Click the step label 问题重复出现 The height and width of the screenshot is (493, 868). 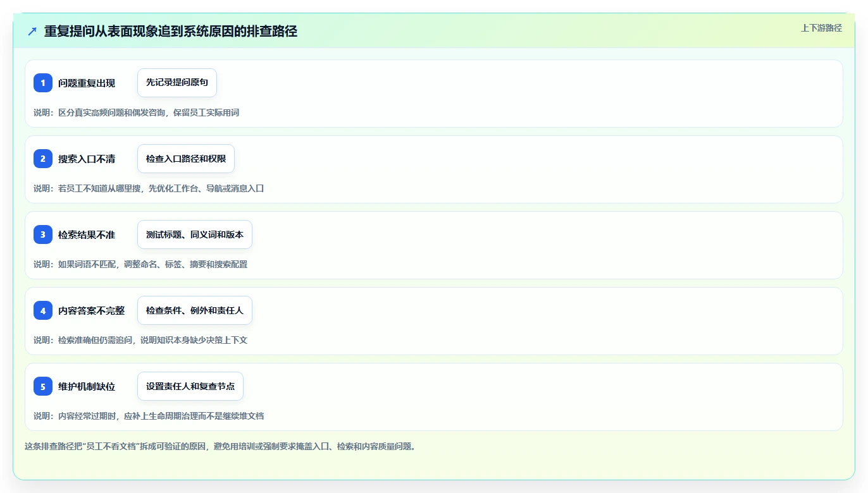[87, 83]
